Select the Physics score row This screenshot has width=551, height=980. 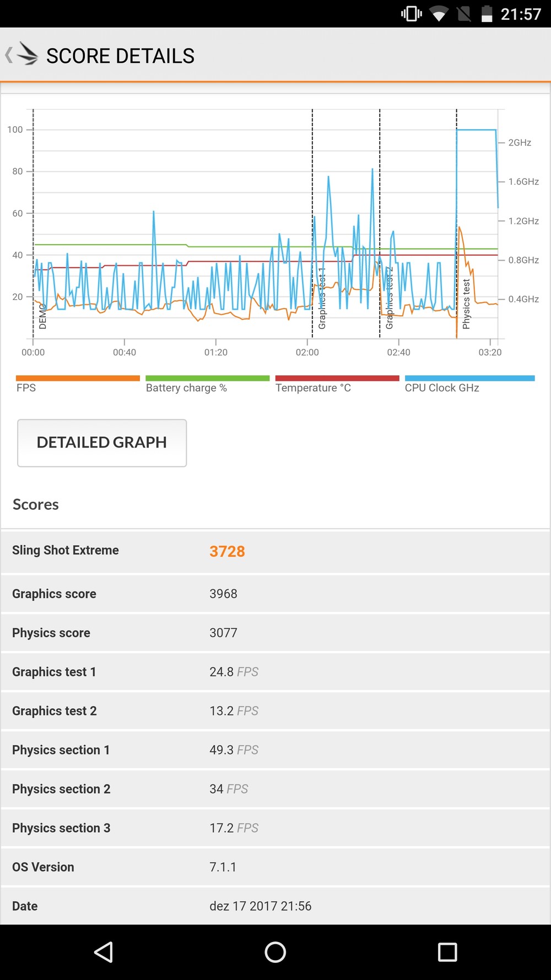coord(275,633)
